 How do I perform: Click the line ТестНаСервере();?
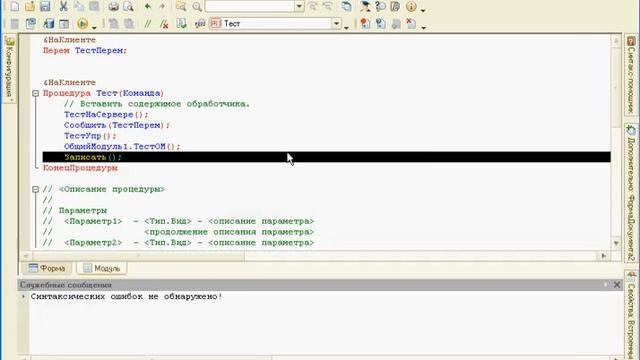[x=106, y=115]
